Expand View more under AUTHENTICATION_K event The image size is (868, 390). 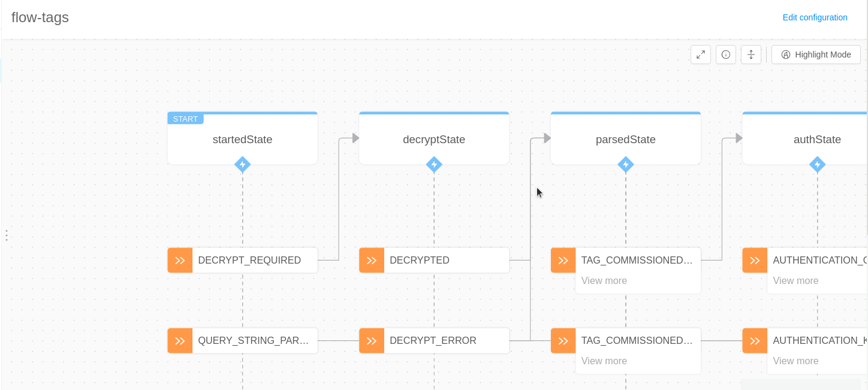coord(795,361)
